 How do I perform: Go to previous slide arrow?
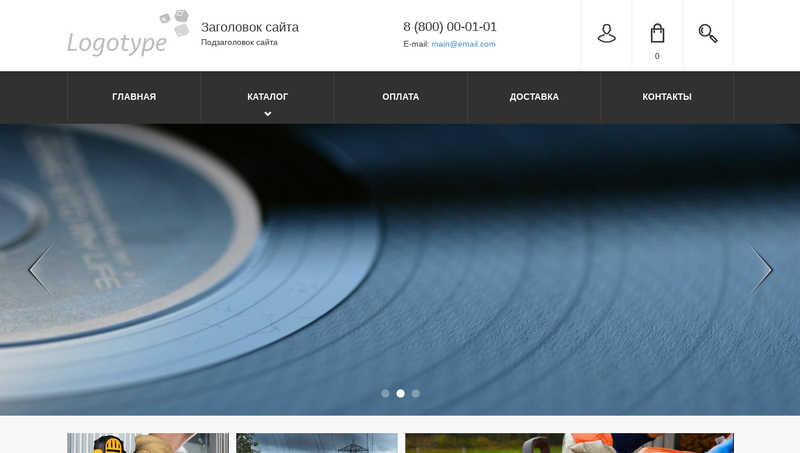point(41,269)
